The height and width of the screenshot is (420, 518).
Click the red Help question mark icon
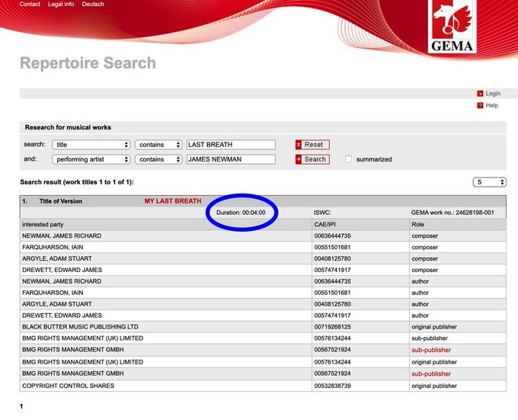click(x=480, y=105)
